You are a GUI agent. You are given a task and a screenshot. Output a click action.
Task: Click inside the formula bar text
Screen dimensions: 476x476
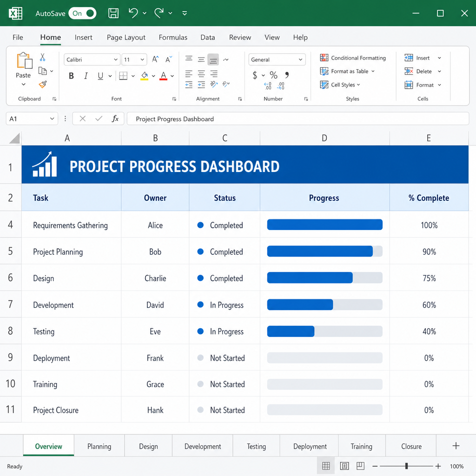[175, 119]
